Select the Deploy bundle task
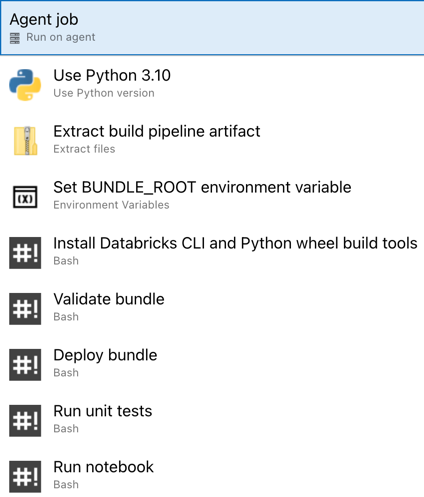This screenshot has width=424, height=497. pos(212,364)
